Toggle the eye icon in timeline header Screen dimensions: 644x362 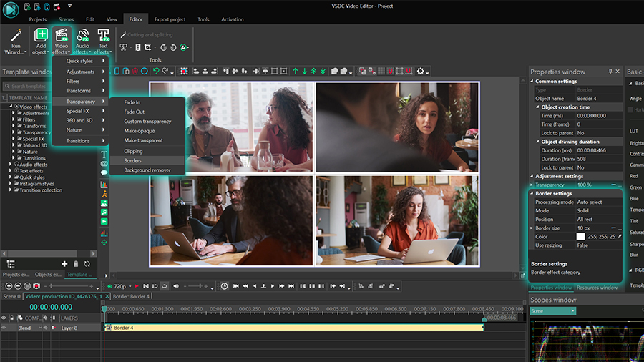pyautogui.click(x=4, y=318)
